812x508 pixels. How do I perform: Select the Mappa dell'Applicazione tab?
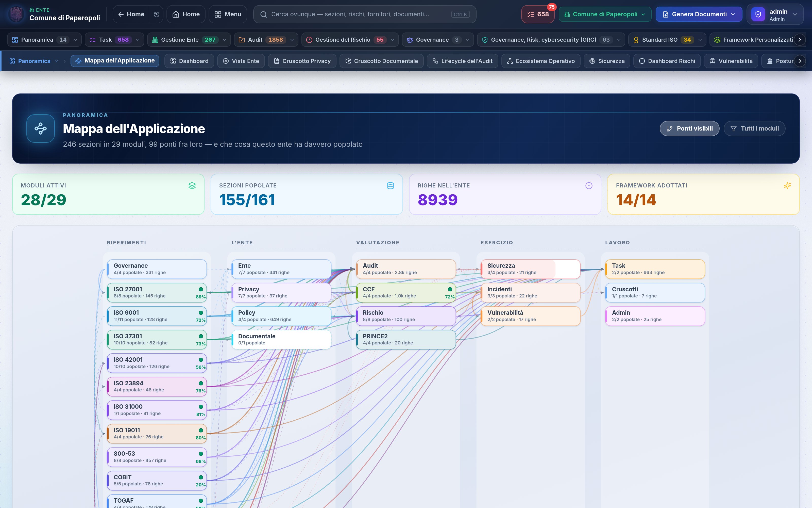pyautogui.click(x=115, y=61)
